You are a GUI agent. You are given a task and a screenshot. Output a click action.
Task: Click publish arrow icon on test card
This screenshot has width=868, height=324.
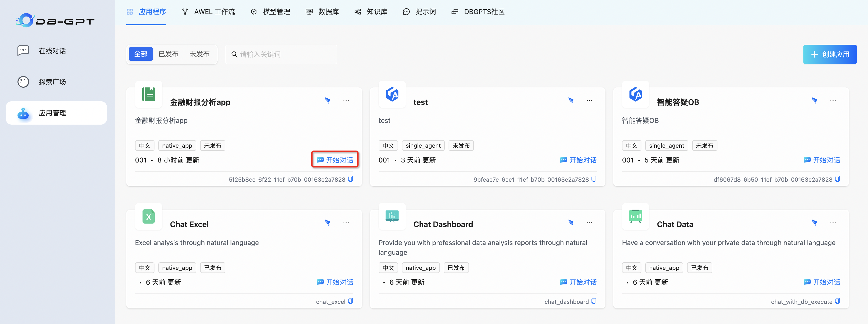point(571,101)
